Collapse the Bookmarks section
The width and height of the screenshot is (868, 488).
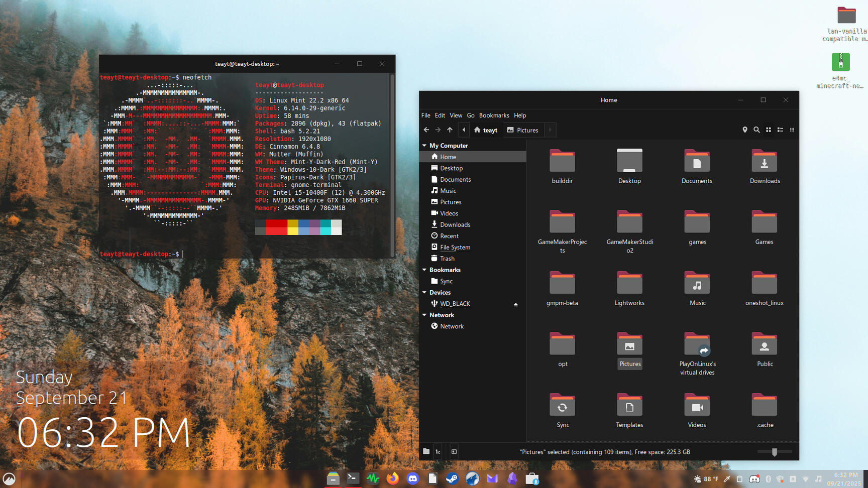pos(424,270)
